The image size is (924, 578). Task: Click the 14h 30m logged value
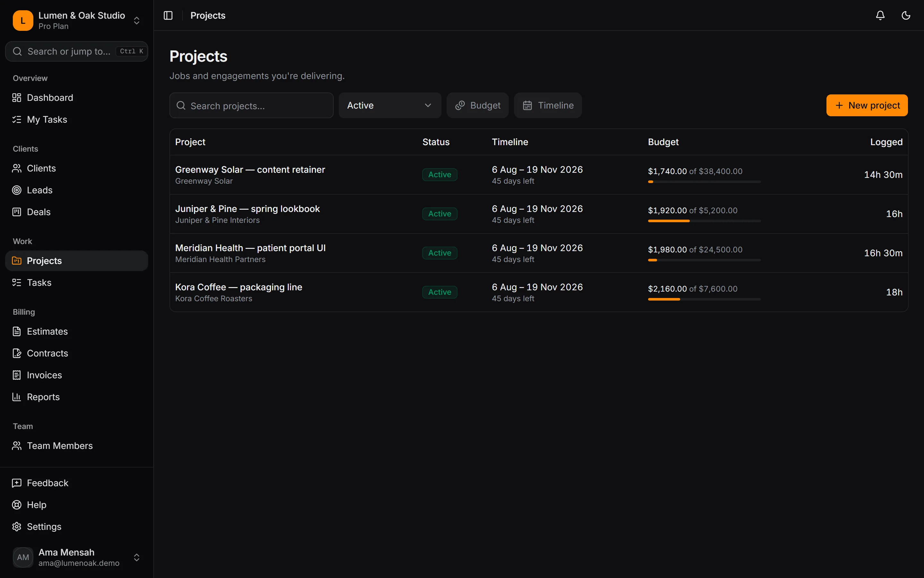pos(883,175)
